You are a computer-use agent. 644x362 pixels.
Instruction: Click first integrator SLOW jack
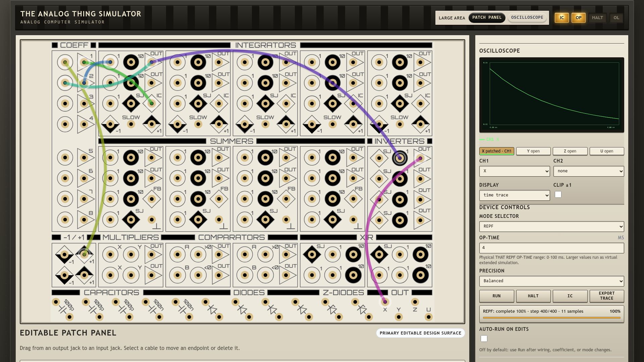pyautogui.click(x=131, y=124)
